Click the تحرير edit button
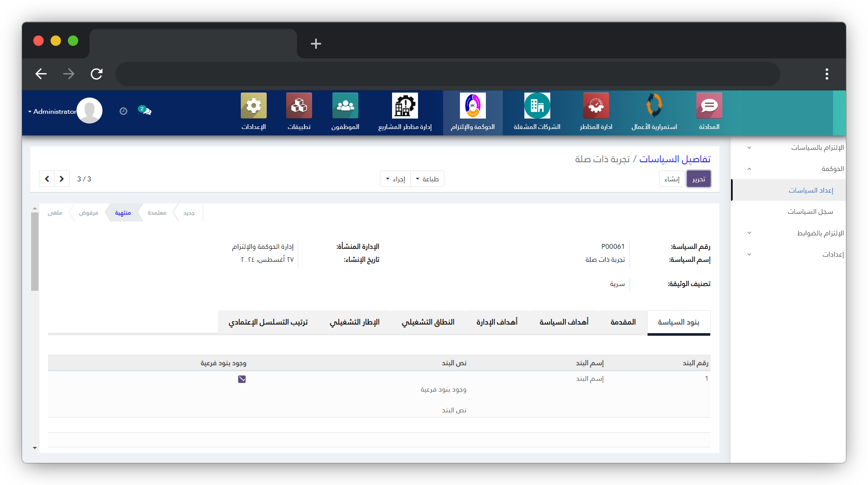 (698, 179)
